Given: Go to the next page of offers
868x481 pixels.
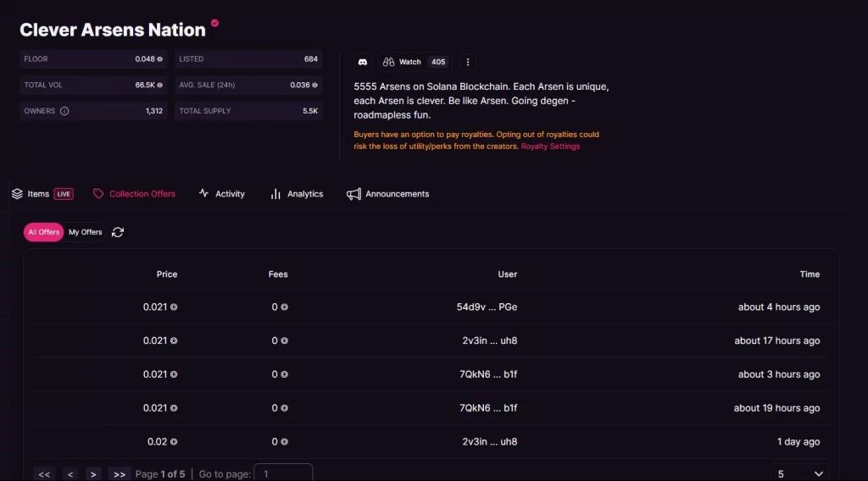Looking at the screenshot, I should [94, 473].
